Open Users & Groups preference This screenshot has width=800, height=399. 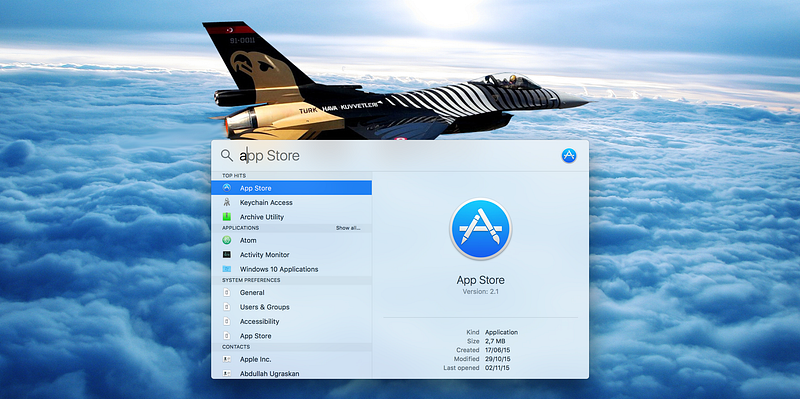tap(291, 307)
